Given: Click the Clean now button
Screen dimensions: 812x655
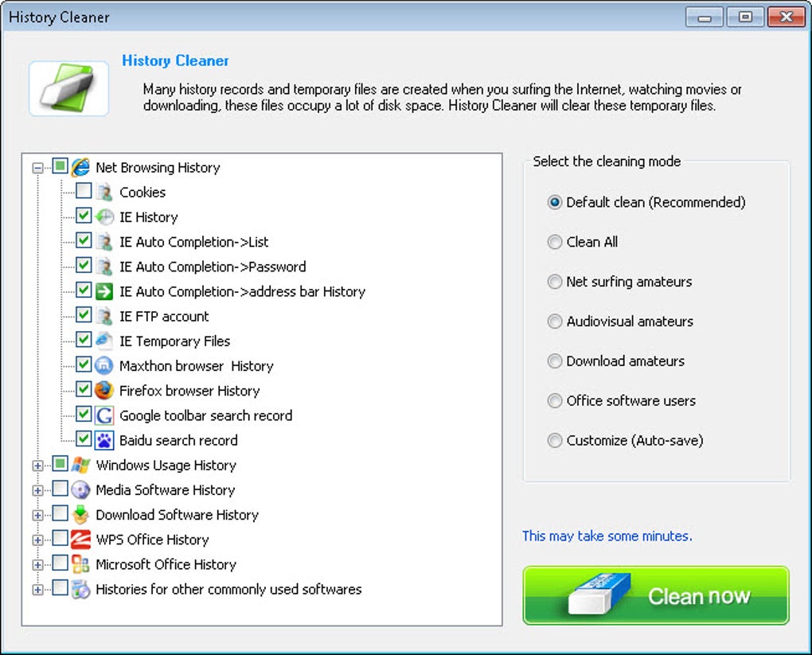Looking at the screenshot, I should coord(656,596).
